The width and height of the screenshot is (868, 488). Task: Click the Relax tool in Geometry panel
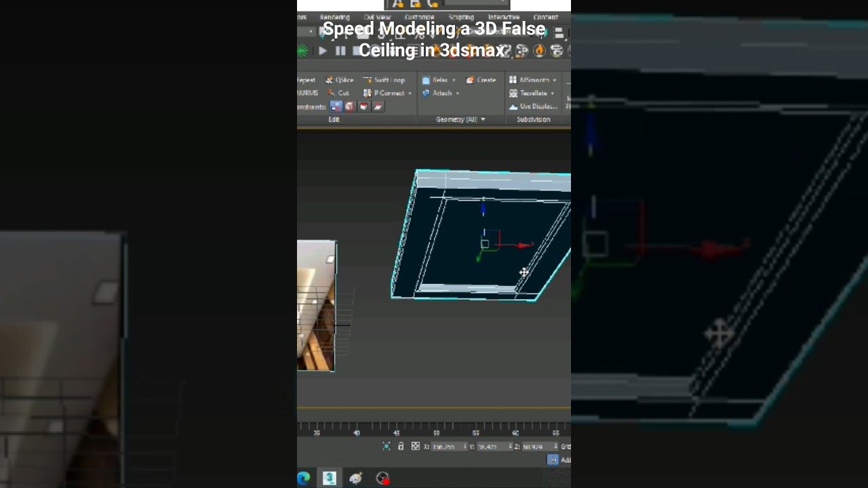tap(435, 80)
